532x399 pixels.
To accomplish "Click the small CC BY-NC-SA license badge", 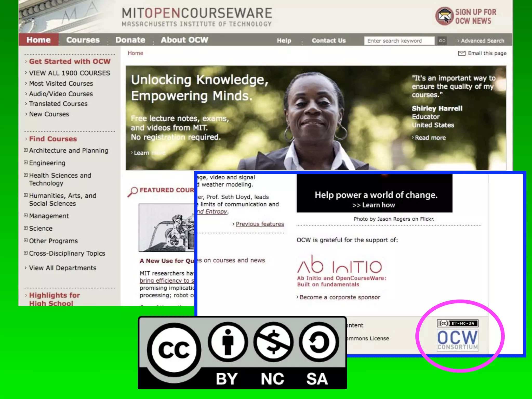I will (x=457, y=323).
